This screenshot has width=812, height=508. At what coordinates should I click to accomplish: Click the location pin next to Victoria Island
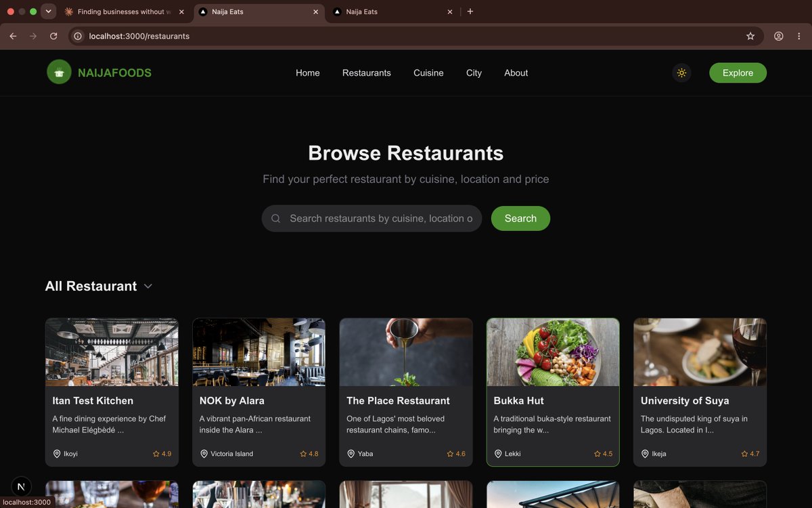[x=204, y=454]
